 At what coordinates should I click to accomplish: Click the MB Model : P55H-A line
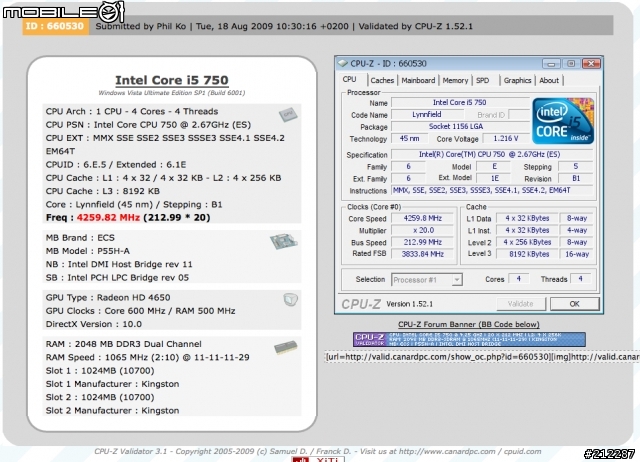(x=88, y=251)
